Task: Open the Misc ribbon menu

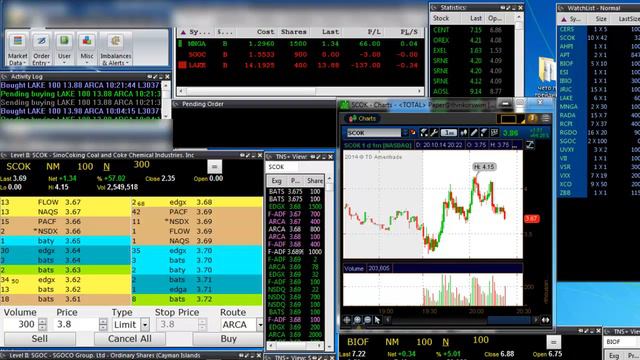Action: [x=87, y=49]
